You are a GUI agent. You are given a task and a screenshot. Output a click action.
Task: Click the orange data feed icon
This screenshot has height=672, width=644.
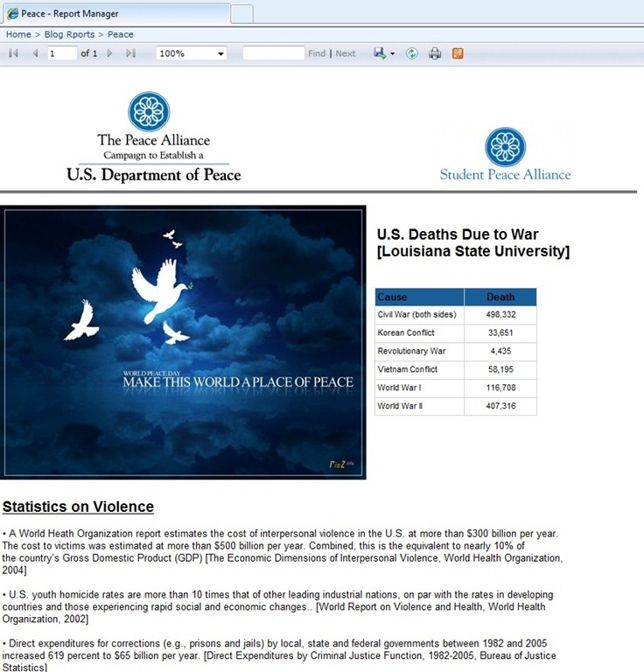(x=458, y=53)
